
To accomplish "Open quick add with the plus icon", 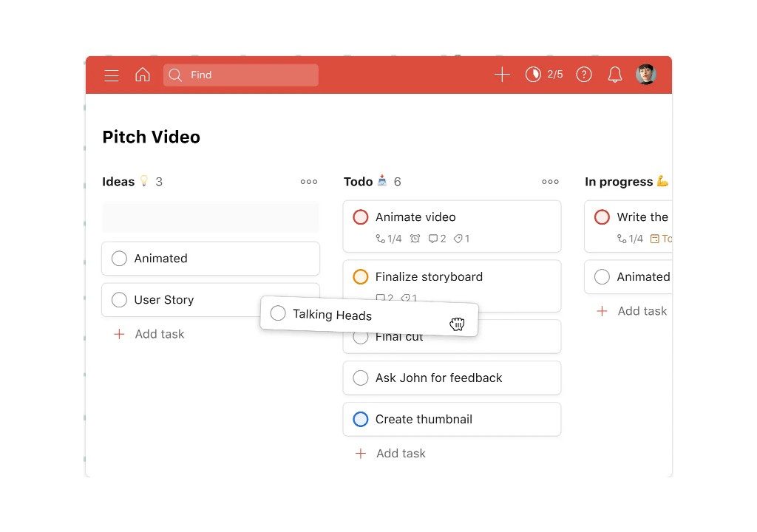I will (x=502, y=74).
